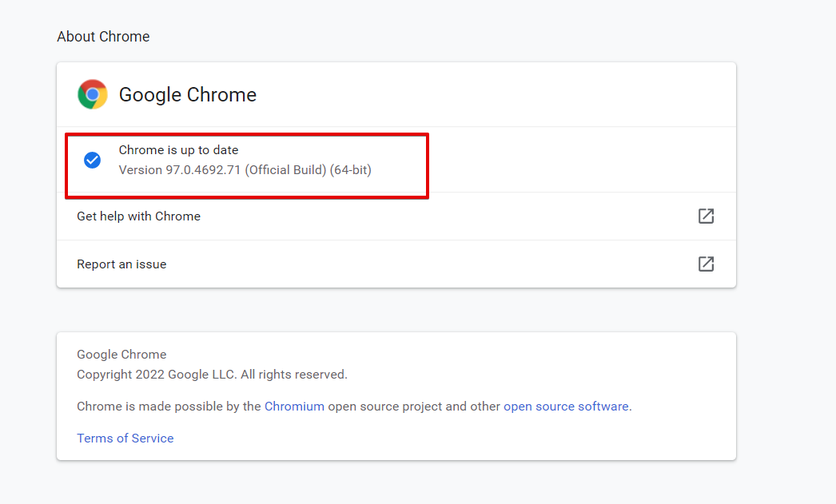Viewport: 836px width, 504px height.
Task: Click the Copyright 2022 Google LLC text
Action: (x=213, y=375)
